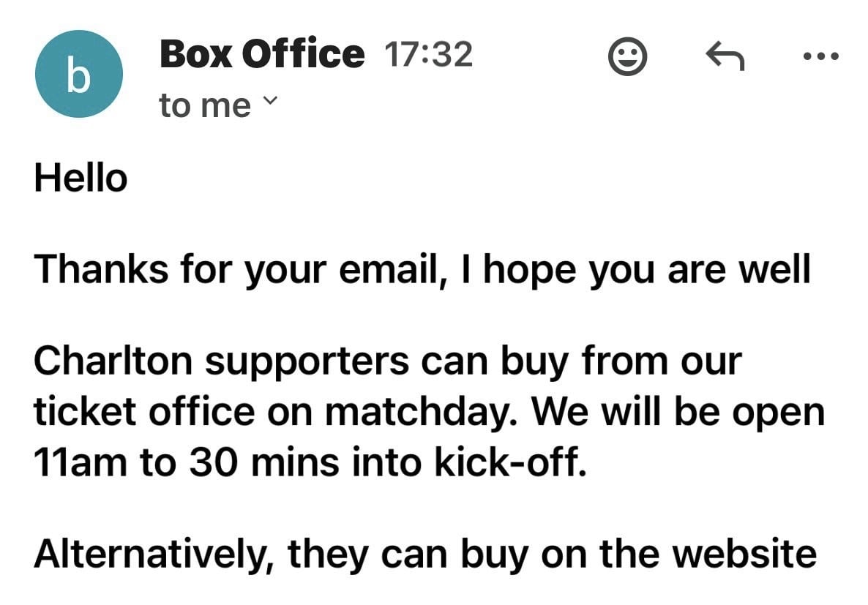Tap the reply arrow icon
The image size is (868, 605).
[x=725, y=56]
